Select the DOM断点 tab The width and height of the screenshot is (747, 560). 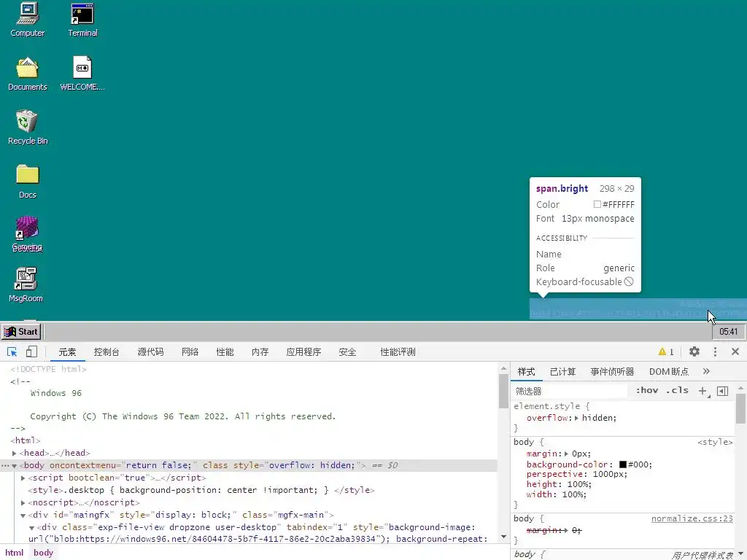669,372
